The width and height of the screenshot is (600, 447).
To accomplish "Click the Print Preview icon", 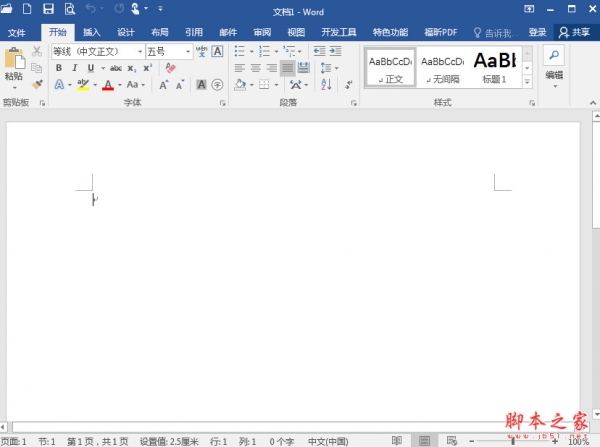I will click(70, 8).
